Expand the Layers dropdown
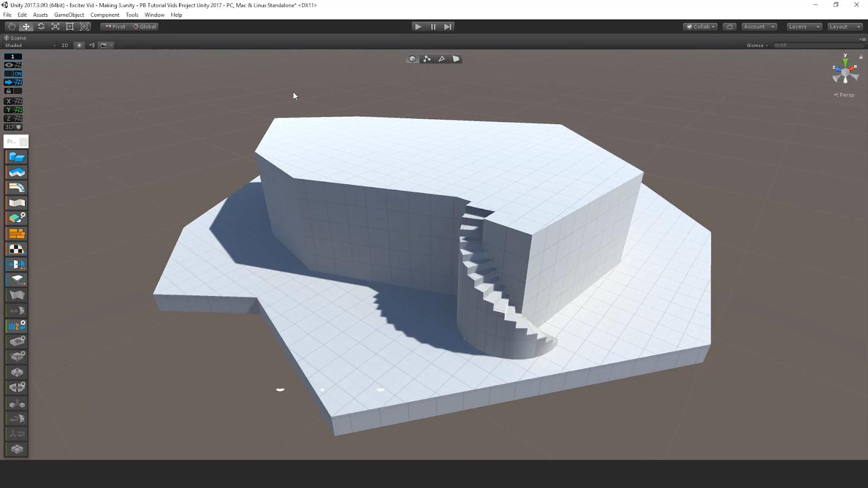This screenshot has height=488, width=868. click(803, 27)
